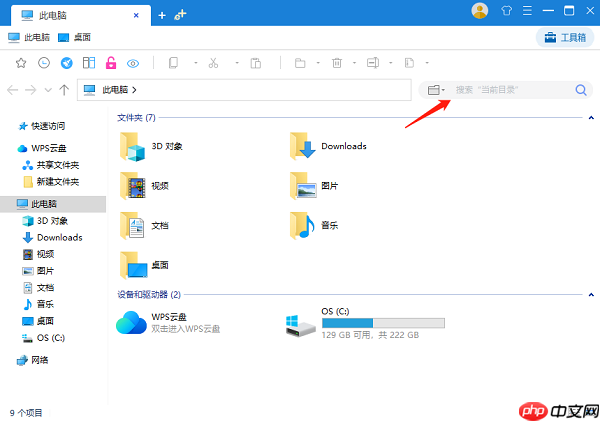Open the user account avatar
This screenshot has height=421, width=600.
(x=479, y=11)
